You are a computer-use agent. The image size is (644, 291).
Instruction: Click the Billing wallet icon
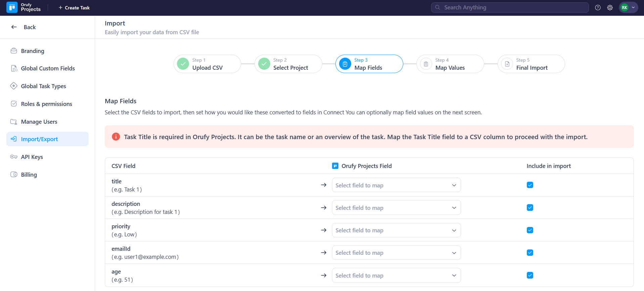point(14,174)
